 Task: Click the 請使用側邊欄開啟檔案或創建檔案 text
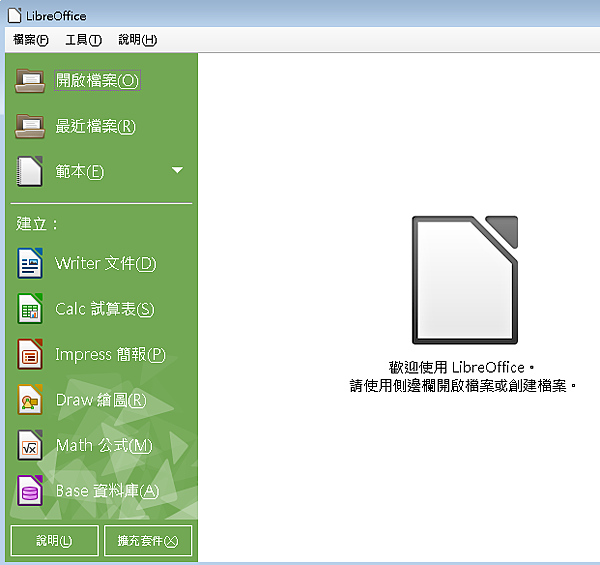[463, 386]
